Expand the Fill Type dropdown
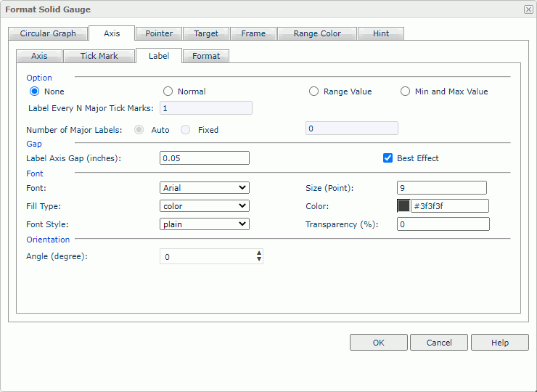Image resolution: width=537 pixels, height=392 pixels. tap(204, 206)
